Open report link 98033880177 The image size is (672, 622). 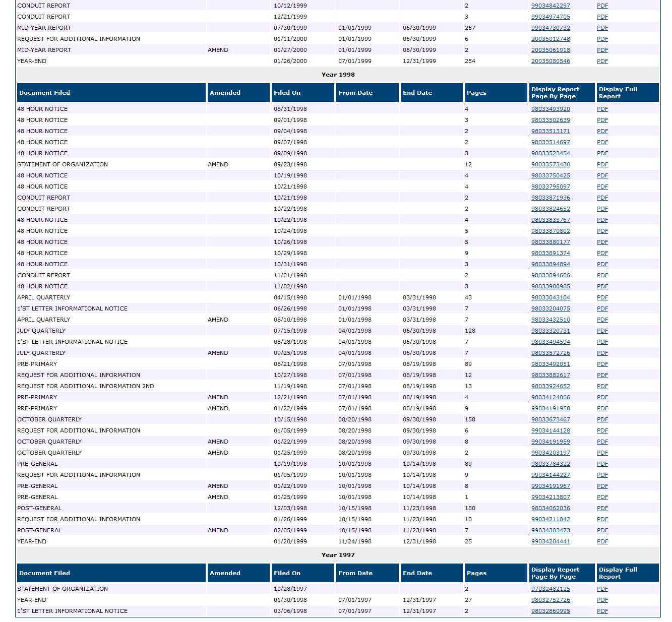(x=551, y=242)
